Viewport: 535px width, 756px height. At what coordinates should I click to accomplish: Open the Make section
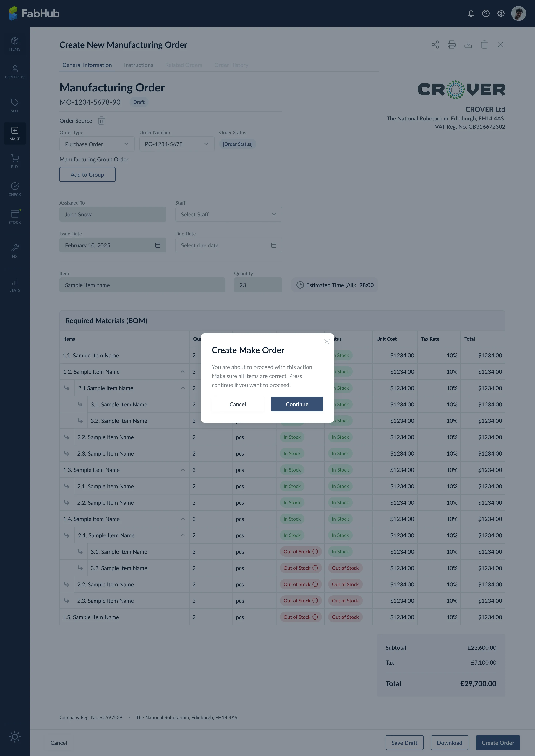pyautogui.click(x=15, y=133)
